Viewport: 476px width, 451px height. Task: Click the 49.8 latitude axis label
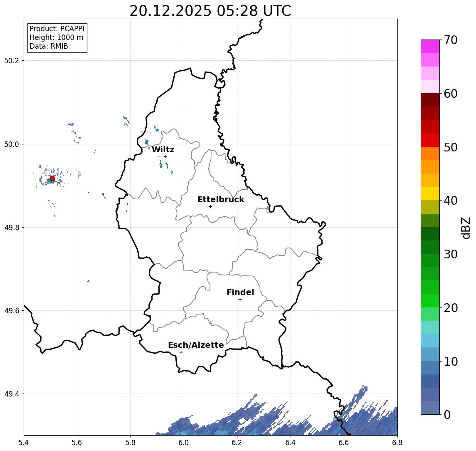click(x=12, y=227)
